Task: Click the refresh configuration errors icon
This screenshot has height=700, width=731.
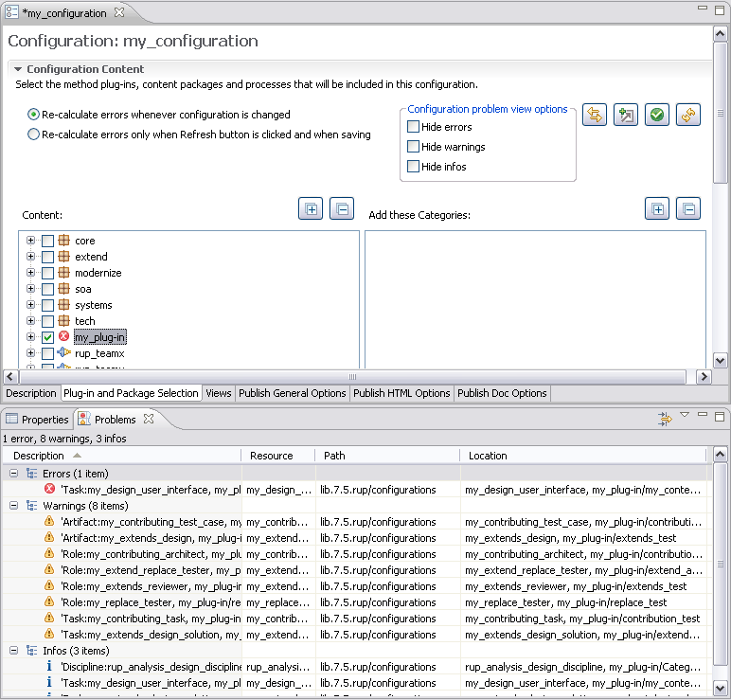Action: (687, 115)
